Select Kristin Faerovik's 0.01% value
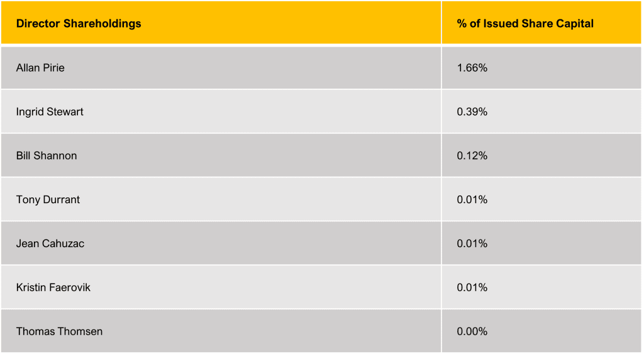 (472, 288)
